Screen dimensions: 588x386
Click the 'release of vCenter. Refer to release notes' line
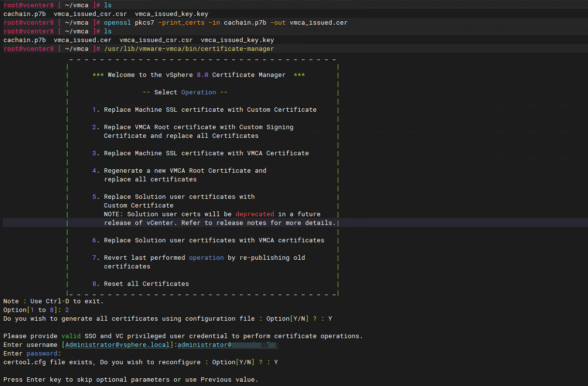(220, 223)
